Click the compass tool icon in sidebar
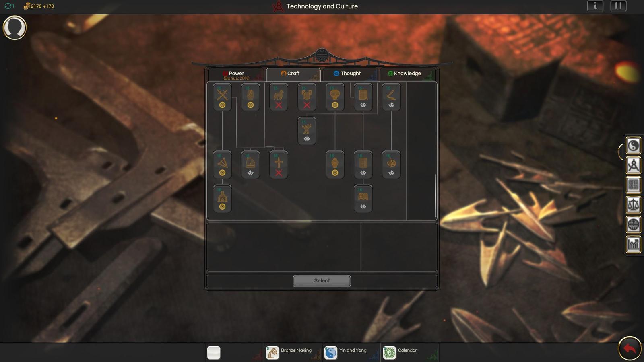The image size is (644, 362). coord(633,165)
